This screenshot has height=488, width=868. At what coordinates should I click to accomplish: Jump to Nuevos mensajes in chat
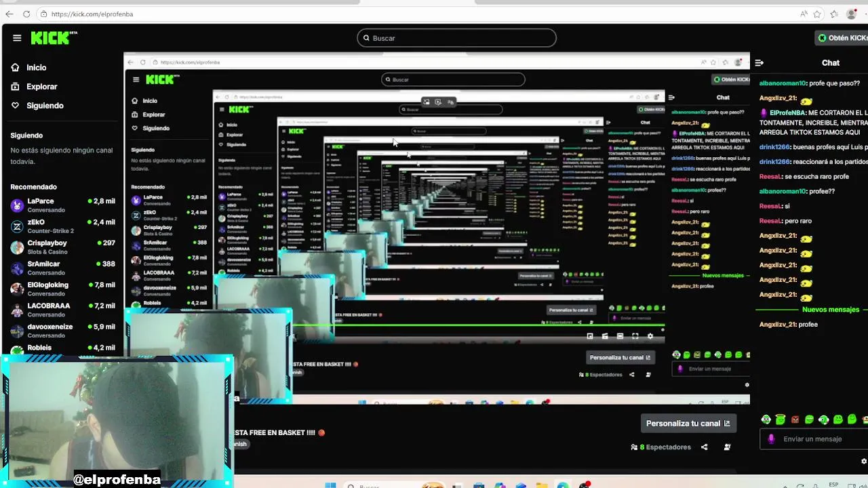pos(831,310)
